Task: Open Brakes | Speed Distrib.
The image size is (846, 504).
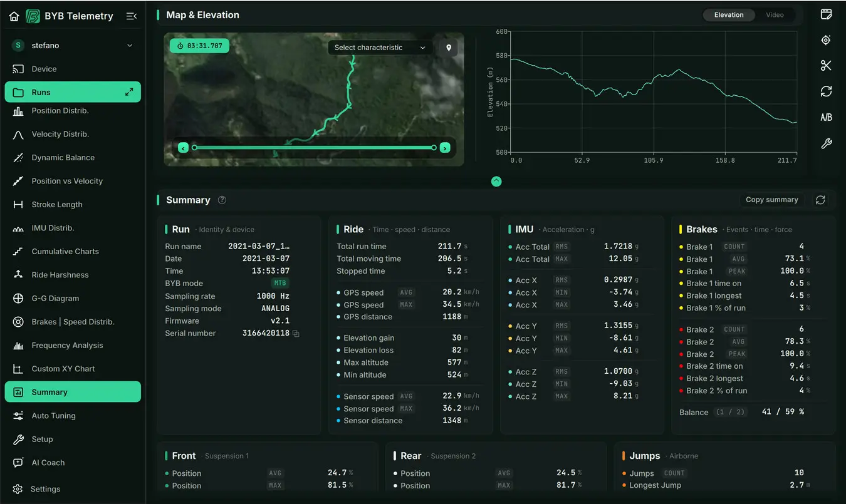Action: point(73,322)
